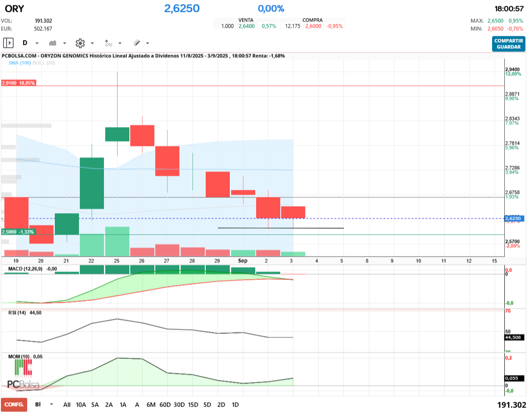Image resolution: width=532 pixels, height=414 pixels.
Task: Switch to the 60D range
Action: [165, 404]
